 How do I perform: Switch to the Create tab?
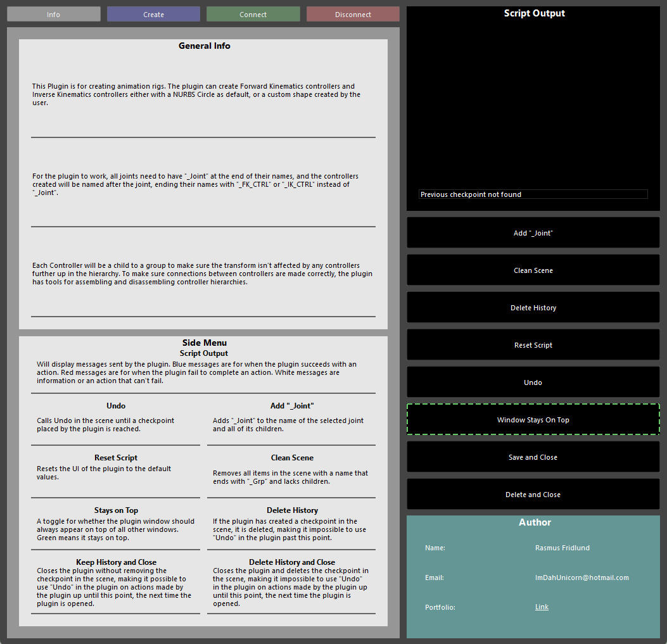pos(153,14)
